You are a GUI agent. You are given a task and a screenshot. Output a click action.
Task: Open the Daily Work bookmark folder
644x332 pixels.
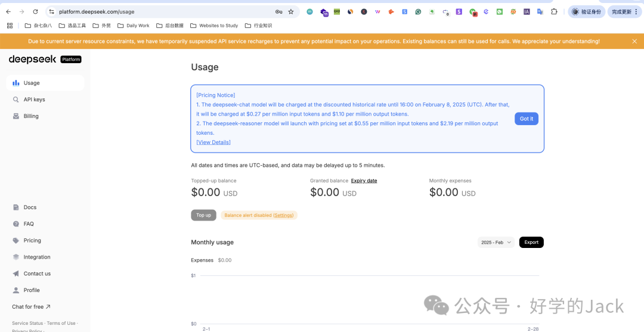point(134,26)
